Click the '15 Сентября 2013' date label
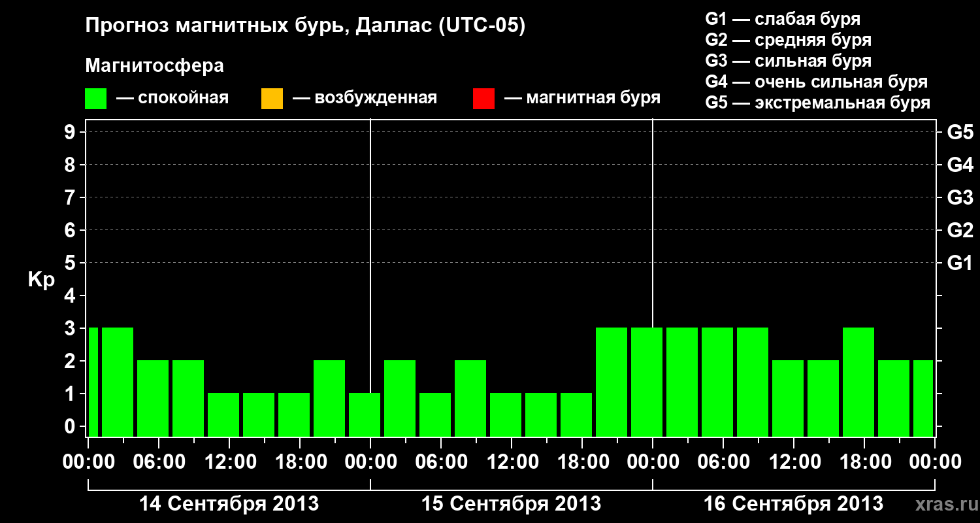This screenshot has height=523, width=980. click(x=512, y=504)
